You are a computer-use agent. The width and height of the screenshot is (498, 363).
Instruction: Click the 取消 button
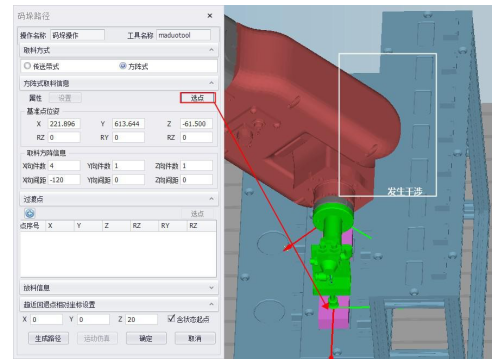pos(195,339)
